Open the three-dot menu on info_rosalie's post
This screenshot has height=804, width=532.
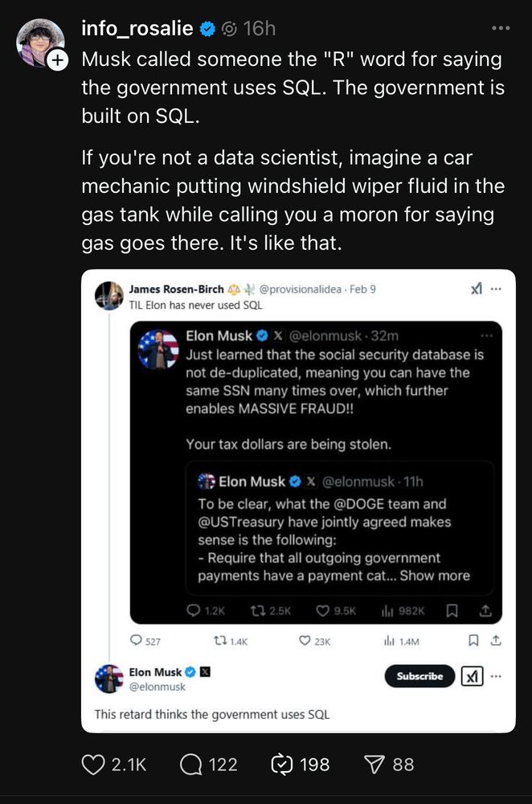pos(501,29)
